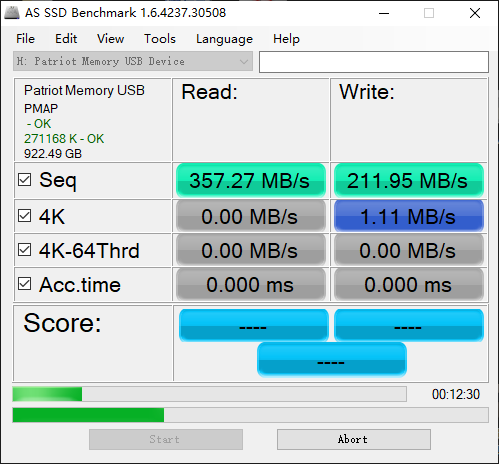This screenshot has height=464, width=499.
Task: Open the Tools menu
Action: (x=160, y=39)
